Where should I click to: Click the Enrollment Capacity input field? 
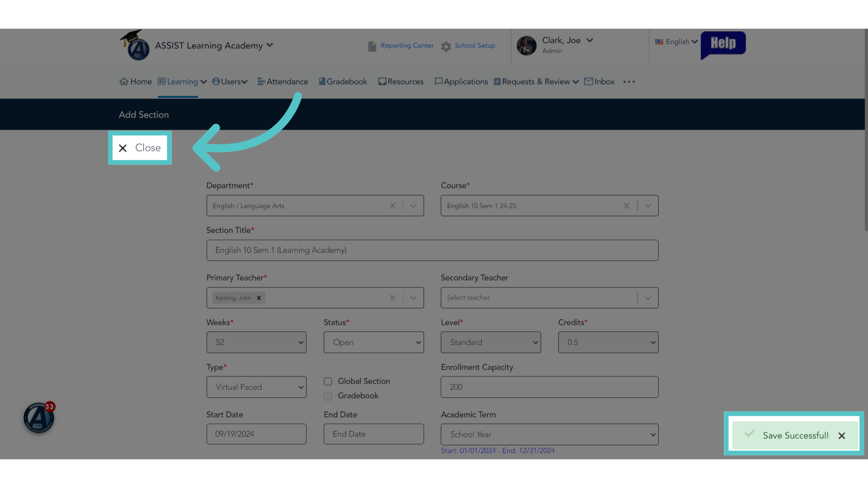click(x=549, y=387)
